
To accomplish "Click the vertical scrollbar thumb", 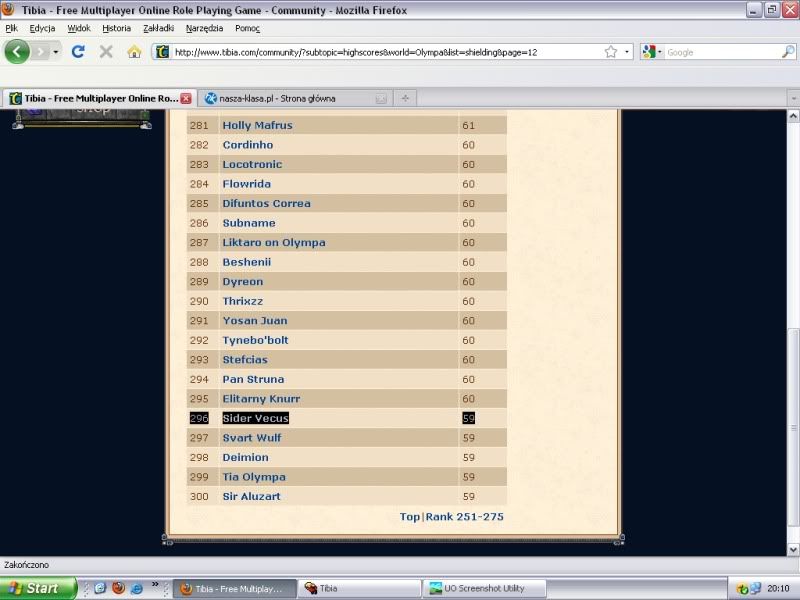I will 793,428.
